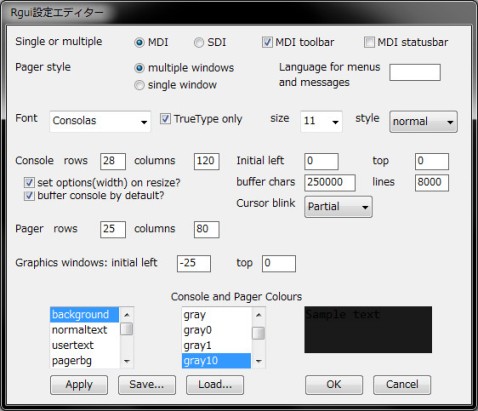Image resolution: width=478 pixels, height=411 pixels.
Task: Click the Language for menus input field
Action: 415,72
